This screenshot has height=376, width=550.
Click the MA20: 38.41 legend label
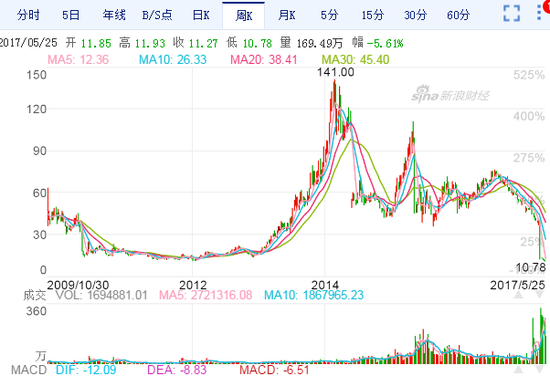[x=263, y=60]
